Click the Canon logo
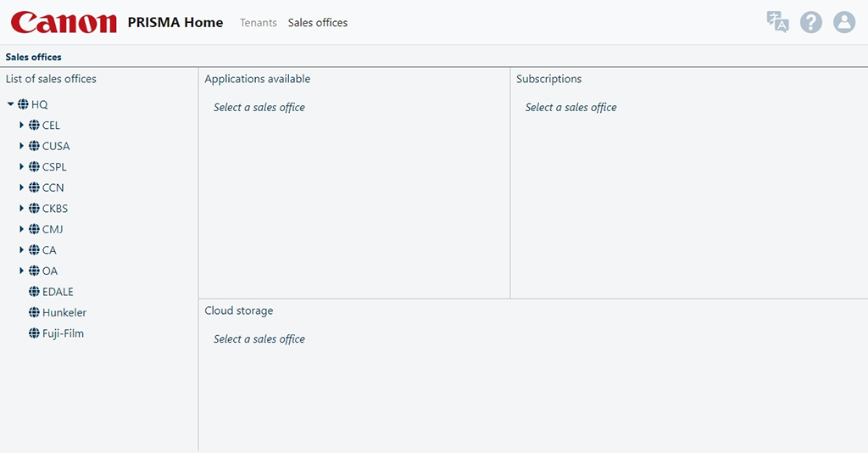Image resolution: width=868 pixels, height=453 pixels. (64, 23)
